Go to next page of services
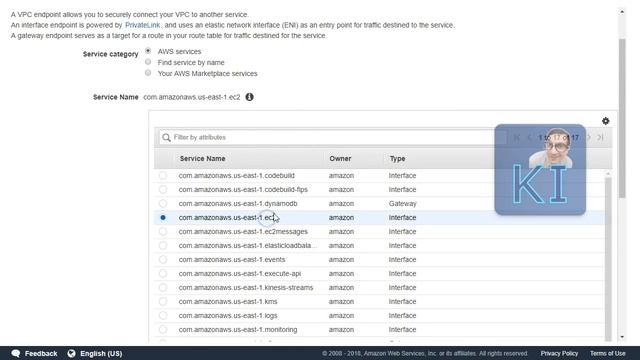This screenshot has height=360, width=640. tap(589, 138)
